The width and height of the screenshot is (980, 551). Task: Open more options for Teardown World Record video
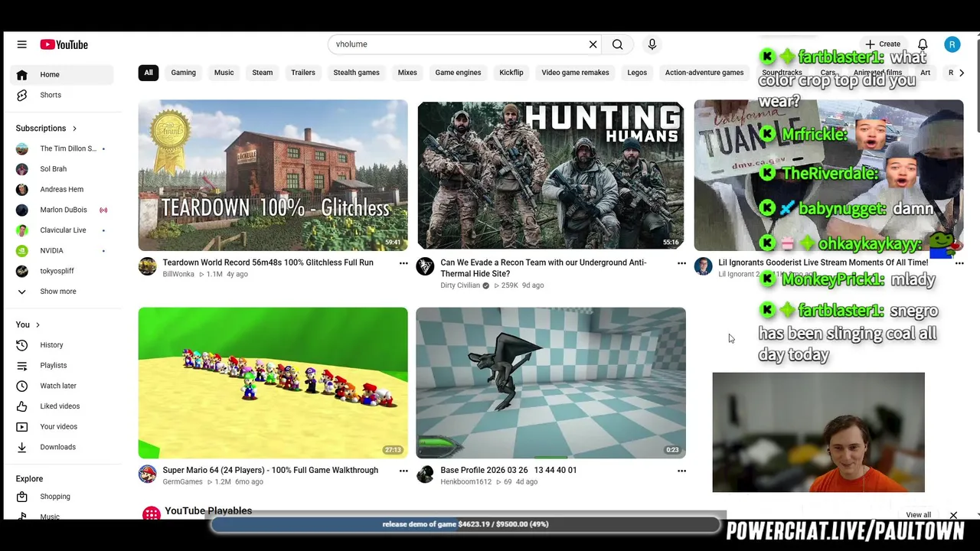pos(403,263)
